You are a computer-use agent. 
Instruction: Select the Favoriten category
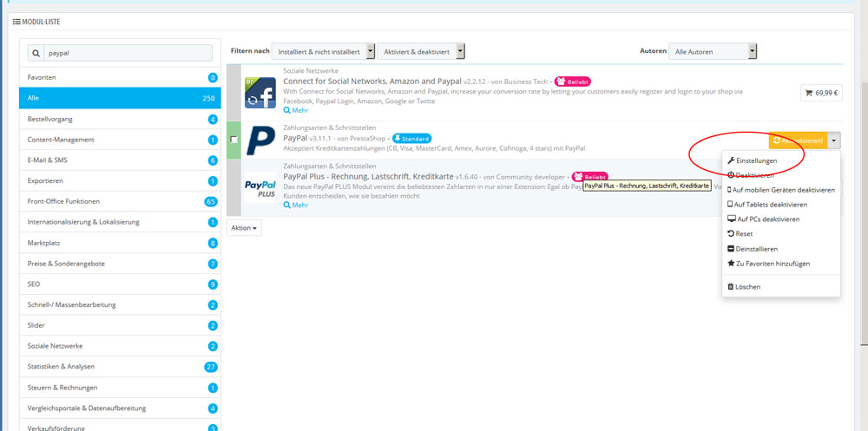tap(120, 77)
